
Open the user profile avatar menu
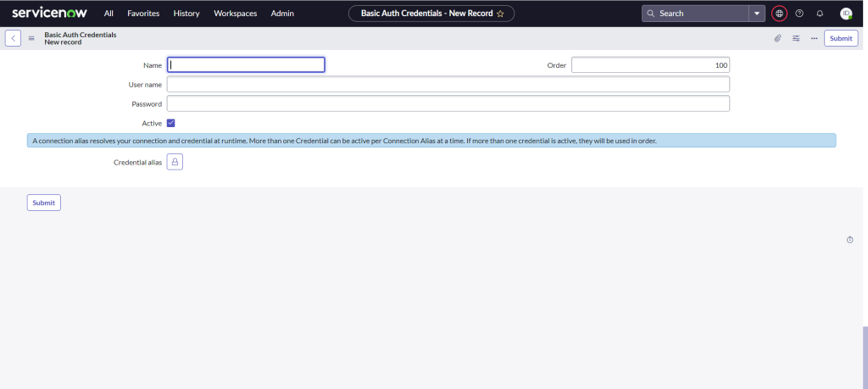click(846, 14)
